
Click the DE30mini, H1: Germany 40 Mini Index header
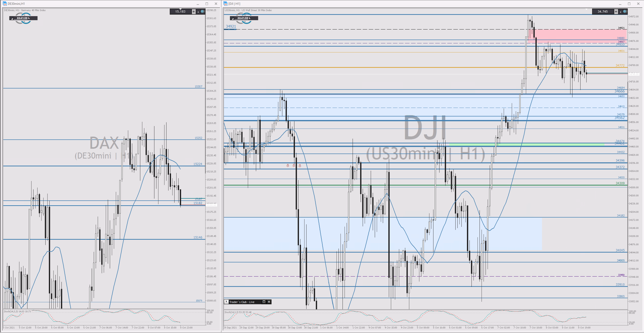(25, 10)
